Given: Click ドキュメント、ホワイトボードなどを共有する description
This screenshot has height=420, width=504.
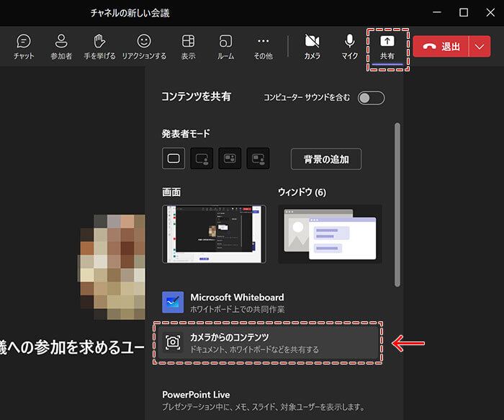Looking at the screenshot, I should (x=255, y=349).
